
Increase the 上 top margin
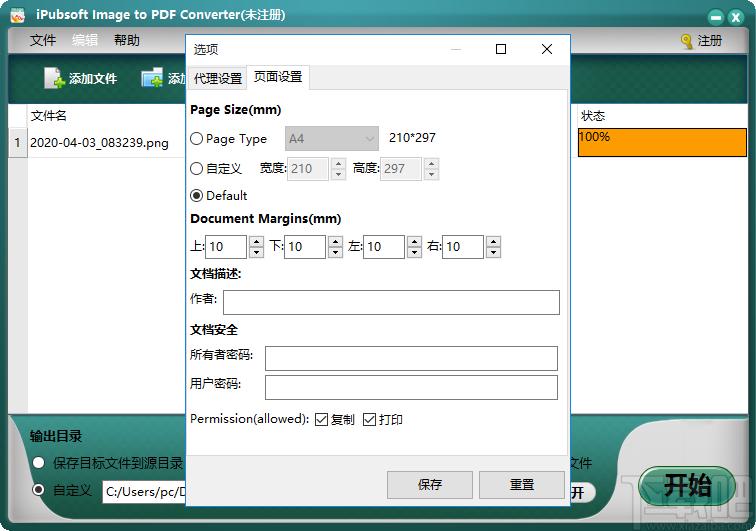256,242
